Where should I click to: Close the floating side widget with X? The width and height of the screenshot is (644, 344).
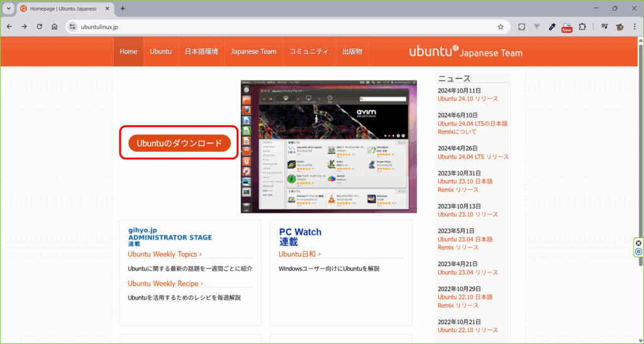pos(638,243)
